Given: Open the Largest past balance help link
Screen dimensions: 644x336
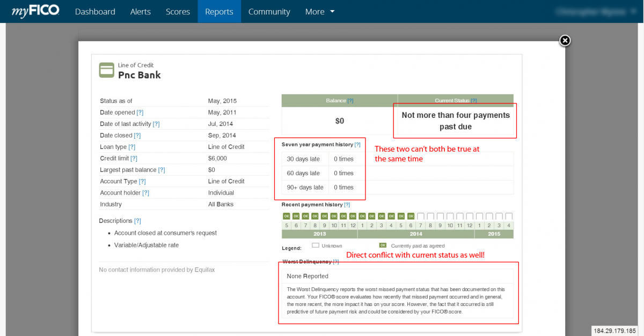Looking at the screenshot, I should click(x=162, y=170).
